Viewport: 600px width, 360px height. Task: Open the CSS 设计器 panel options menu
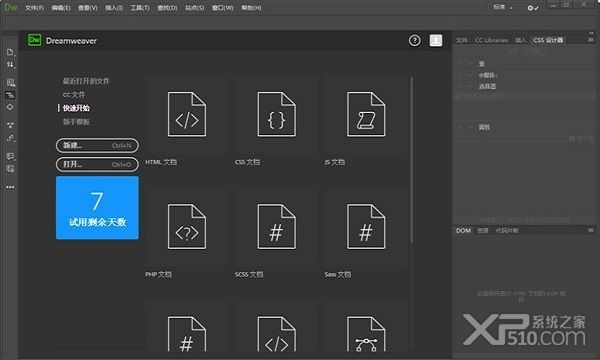click(590, 40)
